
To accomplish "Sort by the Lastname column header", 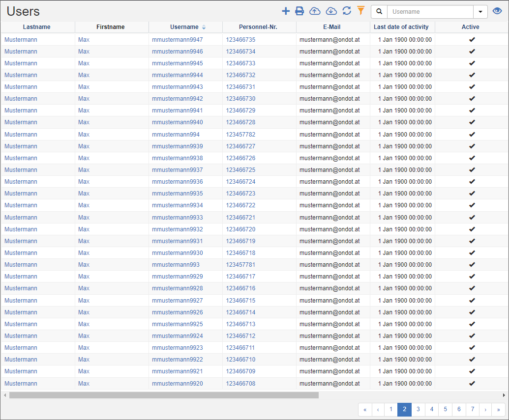I will (37, 27).
